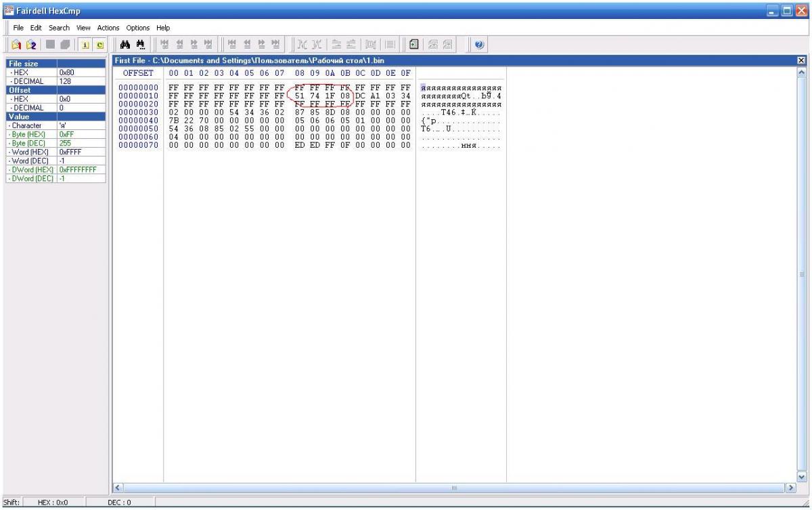
Task: Click hex byte 74 in row 00000010
Action: [x=315, y=96]
